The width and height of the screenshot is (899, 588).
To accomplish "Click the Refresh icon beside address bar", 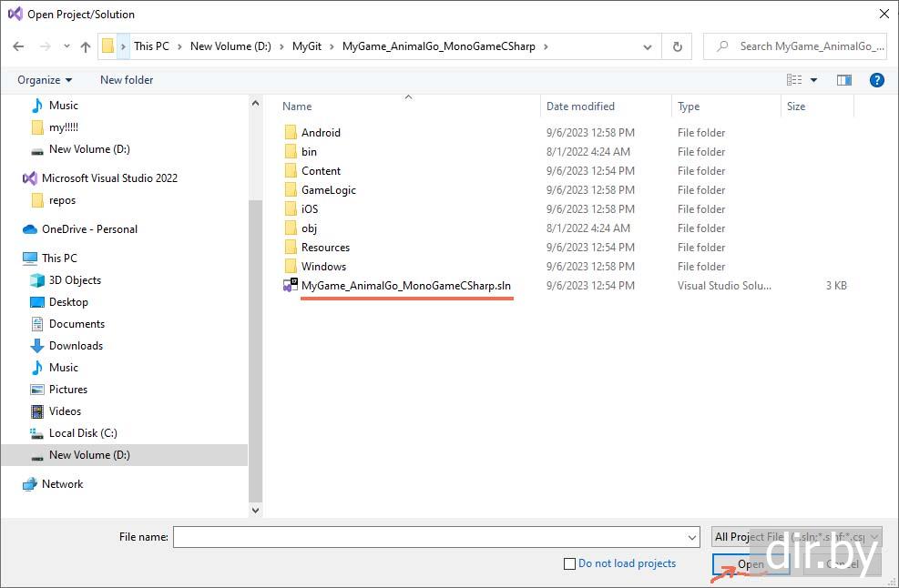I will (x=677, y=46).
